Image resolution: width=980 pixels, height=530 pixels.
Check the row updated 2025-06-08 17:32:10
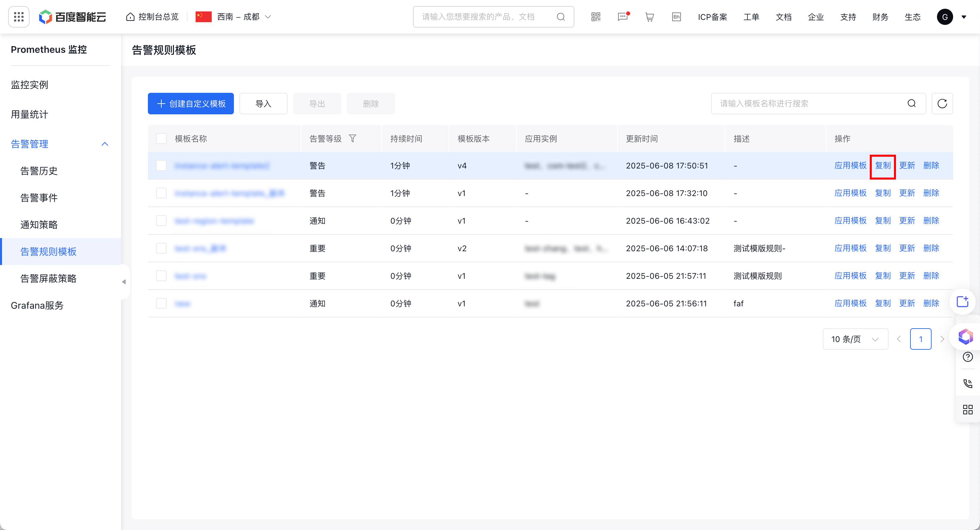pos(161,193)
